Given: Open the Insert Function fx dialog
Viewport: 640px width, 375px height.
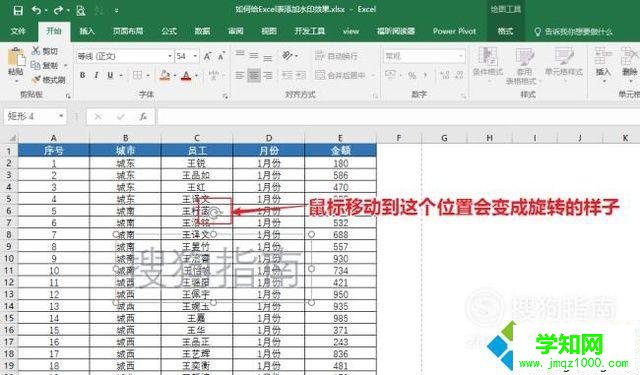Looking at the screenshot, I should pos(143,117).
